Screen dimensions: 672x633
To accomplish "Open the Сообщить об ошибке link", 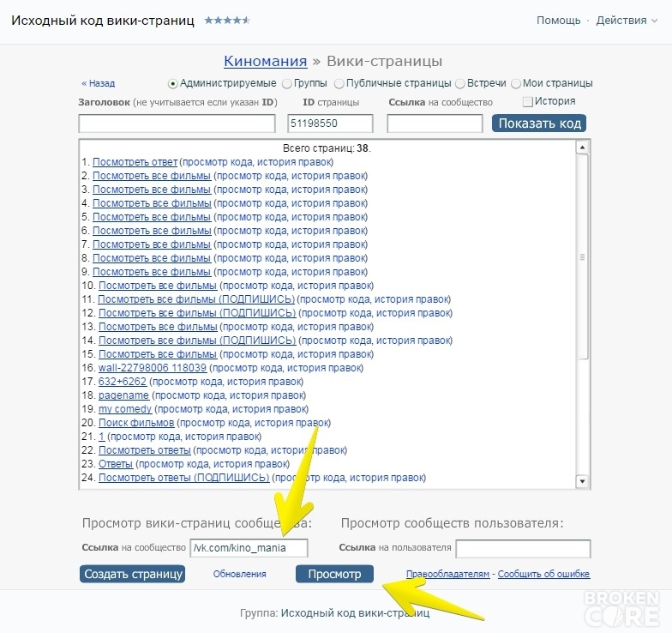I will click(543, 574).
